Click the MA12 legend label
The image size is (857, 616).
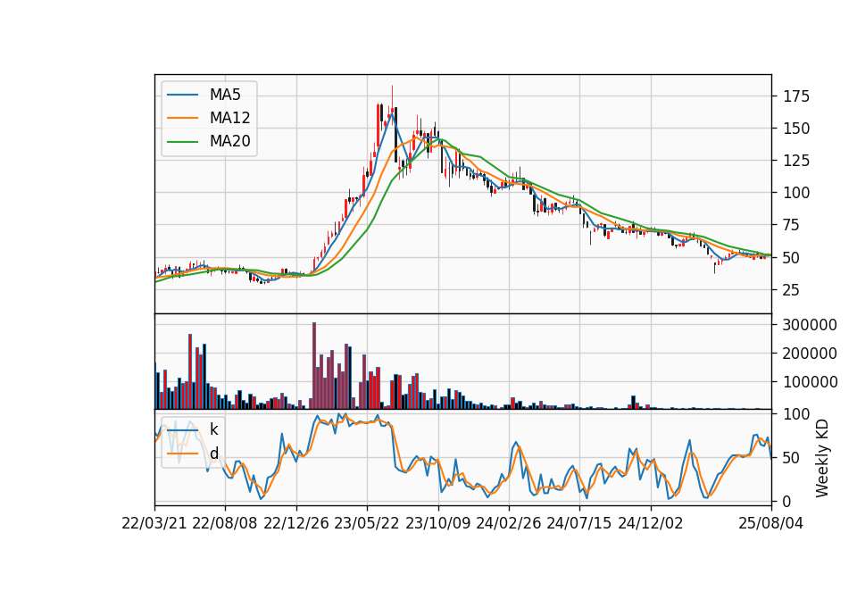(x=229, y=118)
